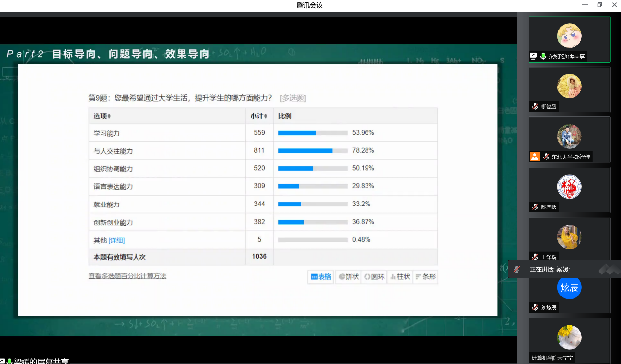Select the 柱状 column chart view
This screenshot has width=621, height=364.
(400, 277)
